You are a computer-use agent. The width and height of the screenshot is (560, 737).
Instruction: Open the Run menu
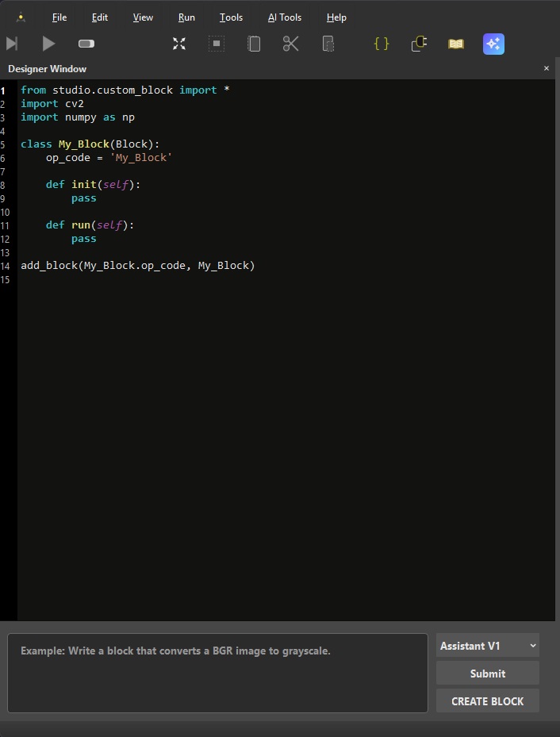(186, 17)
